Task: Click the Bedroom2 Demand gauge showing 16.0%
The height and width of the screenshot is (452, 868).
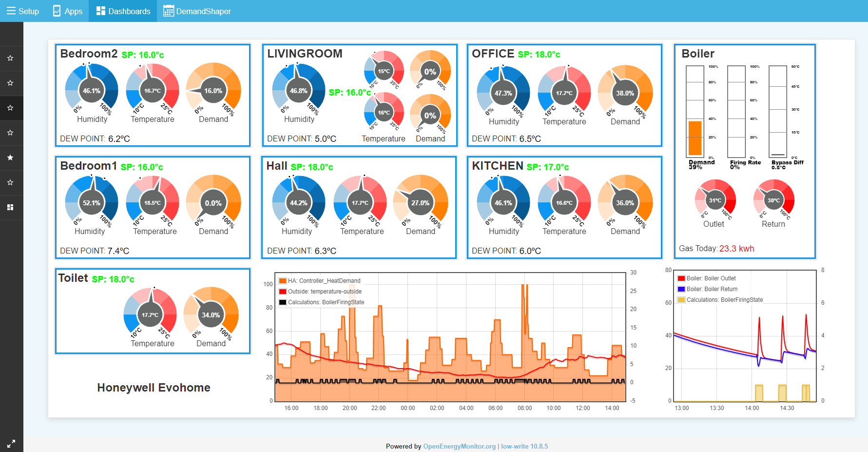Action: [213, 91]
